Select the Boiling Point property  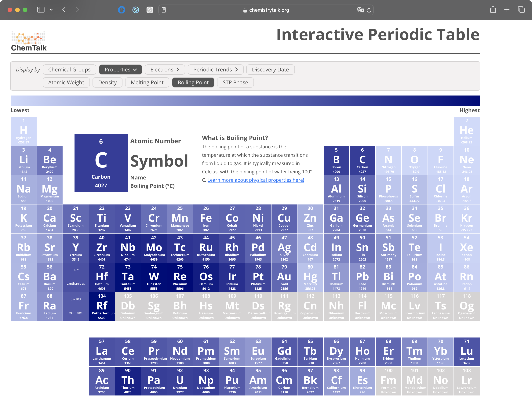coord(193,82)
